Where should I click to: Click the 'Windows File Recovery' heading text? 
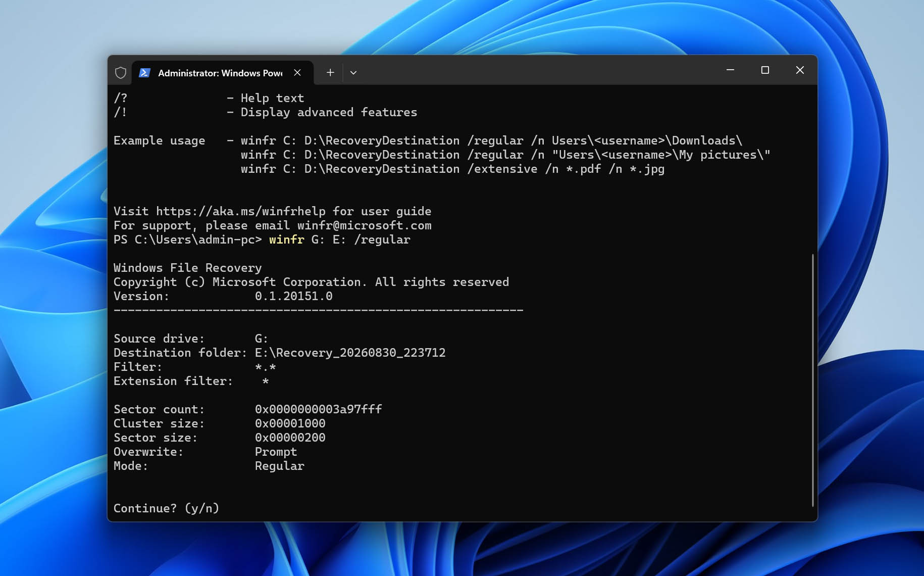point(188,268)
